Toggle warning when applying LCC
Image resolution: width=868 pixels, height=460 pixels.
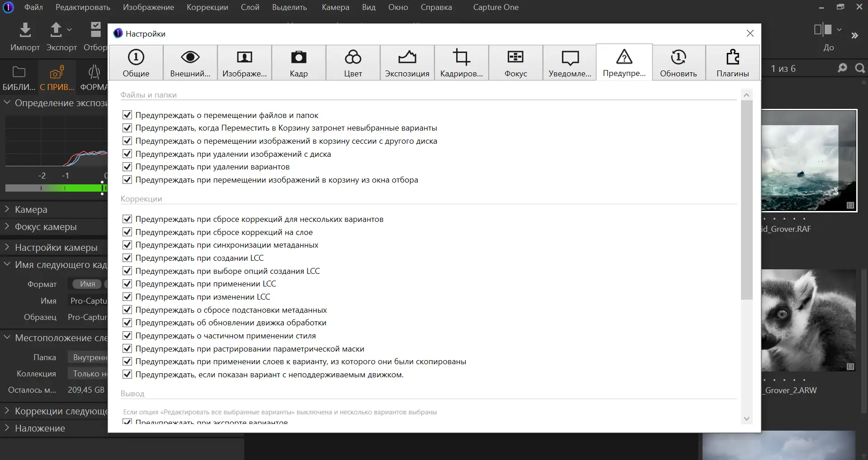[127, 284]
